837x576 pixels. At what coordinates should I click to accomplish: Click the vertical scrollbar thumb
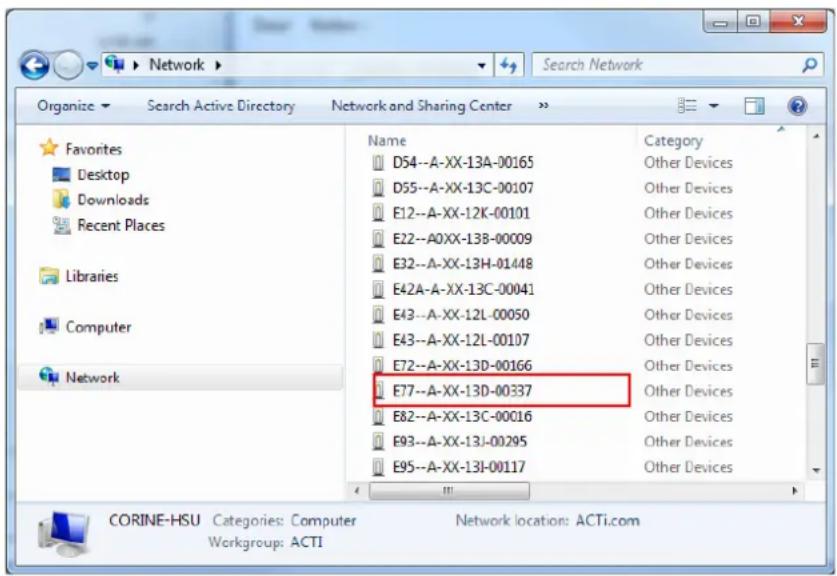[x=815, y=364]
